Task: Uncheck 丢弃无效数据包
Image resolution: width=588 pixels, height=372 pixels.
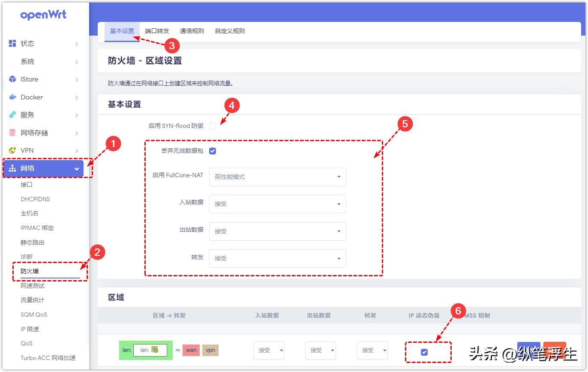Action: coord(213,151)
